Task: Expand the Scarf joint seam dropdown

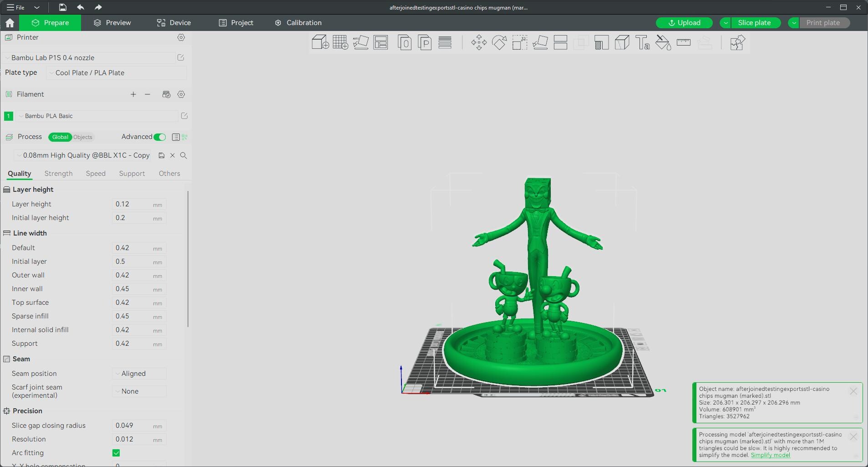Action: coord(139,391)
